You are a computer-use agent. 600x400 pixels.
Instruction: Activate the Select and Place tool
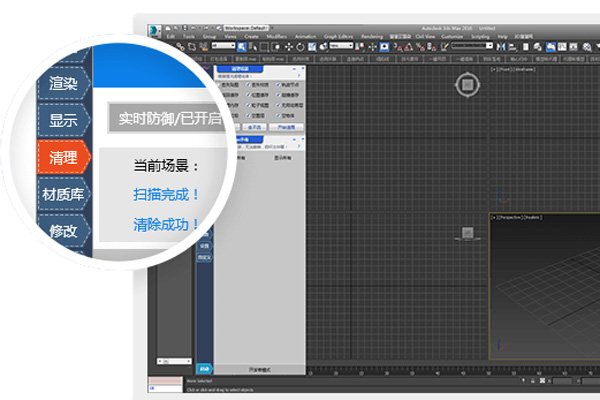pyautogui.click(x=323, y=46)
